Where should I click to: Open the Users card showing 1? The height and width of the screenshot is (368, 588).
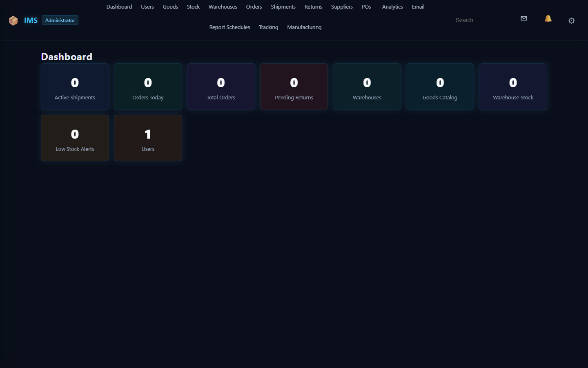(148, 138)
